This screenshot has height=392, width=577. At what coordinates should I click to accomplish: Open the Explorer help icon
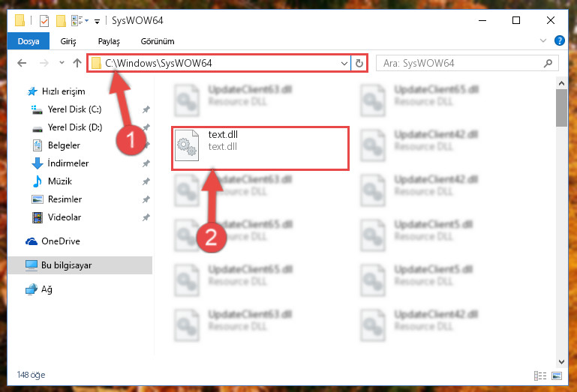click(559, 40)
